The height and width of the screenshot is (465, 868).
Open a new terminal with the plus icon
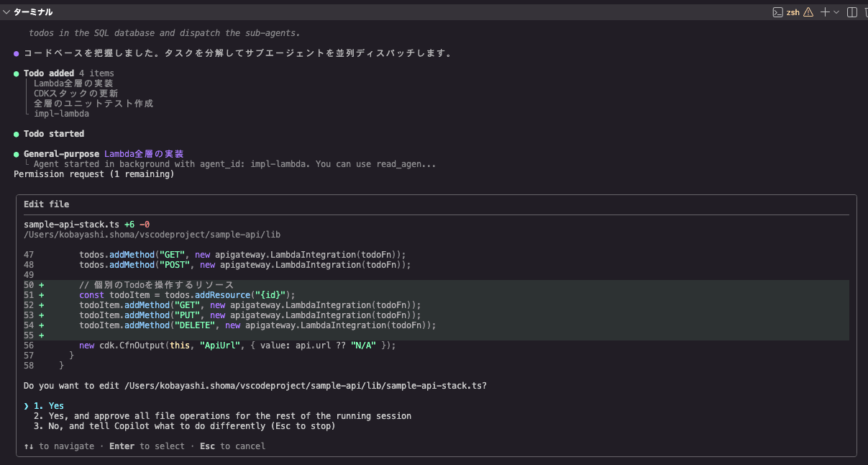(x=826, y=12)
